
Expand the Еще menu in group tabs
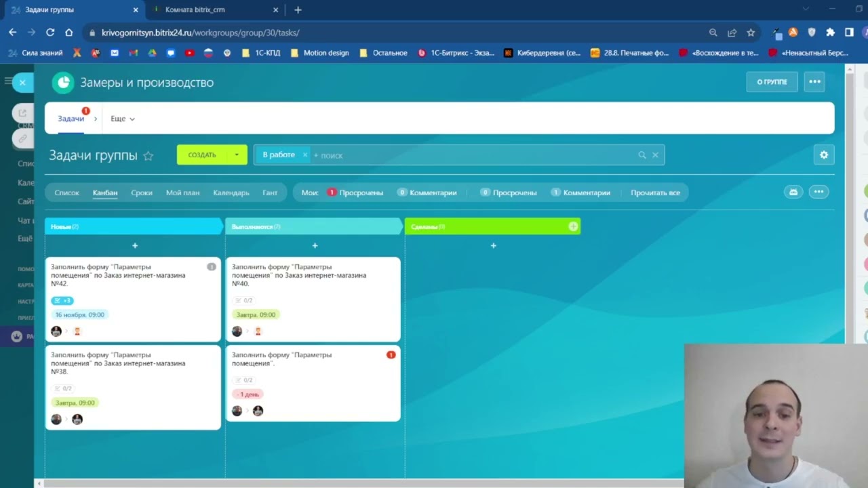pyautogui.click(x=123, y=119)
